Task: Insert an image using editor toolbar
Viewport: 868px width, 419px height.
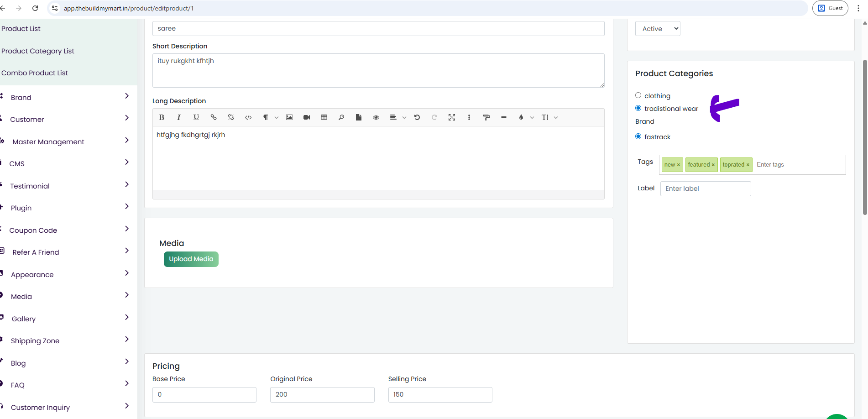Action: [x=289, y=117]
